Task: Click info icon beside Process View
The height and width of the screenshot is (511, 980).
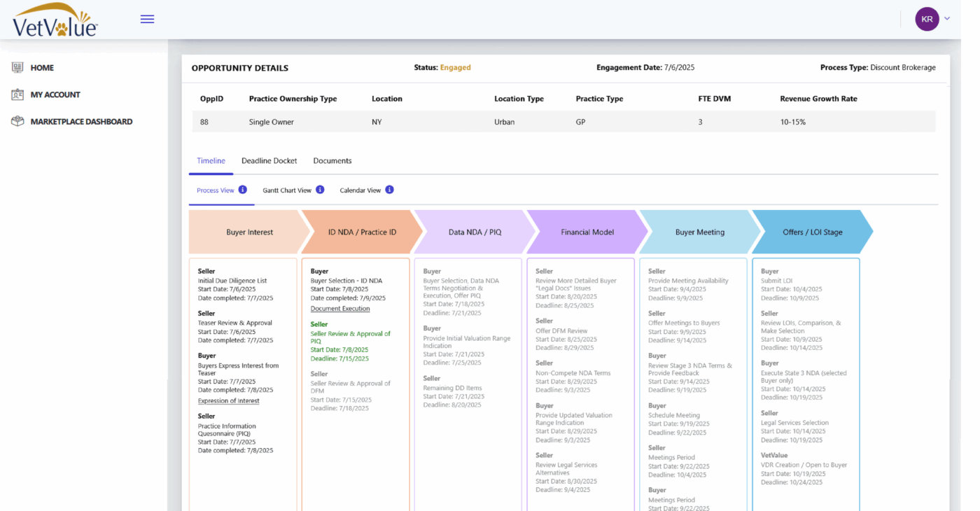Action: point(243,190)
